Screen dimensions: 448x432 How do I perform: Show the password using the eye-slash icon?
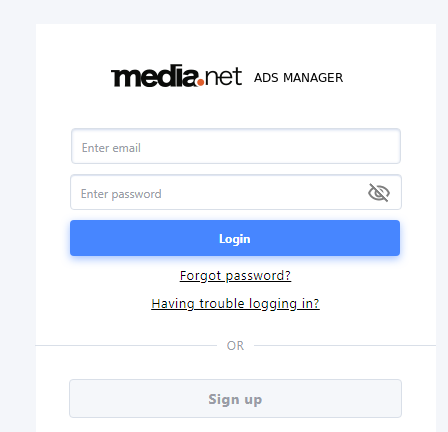(379, 192)
